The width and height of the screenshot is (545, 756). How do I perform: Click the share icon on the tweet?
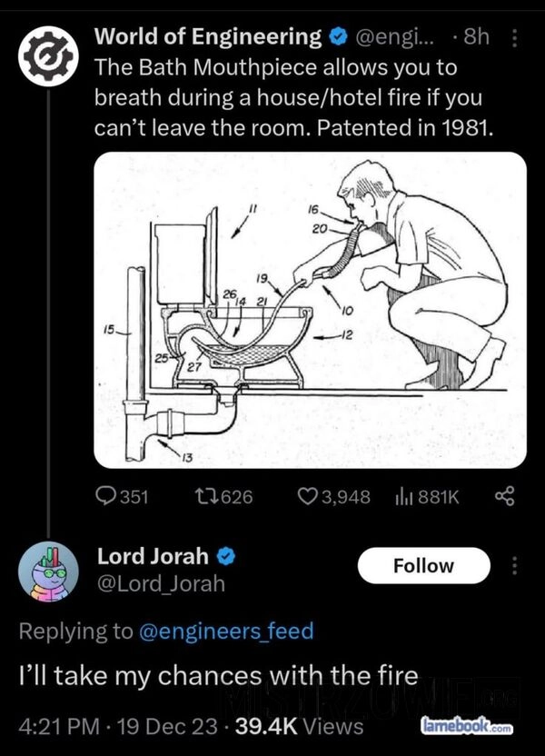pos(503,496)
